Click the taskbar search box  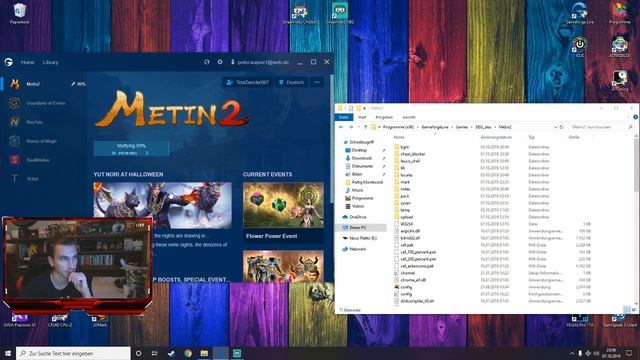pos(73,353)
